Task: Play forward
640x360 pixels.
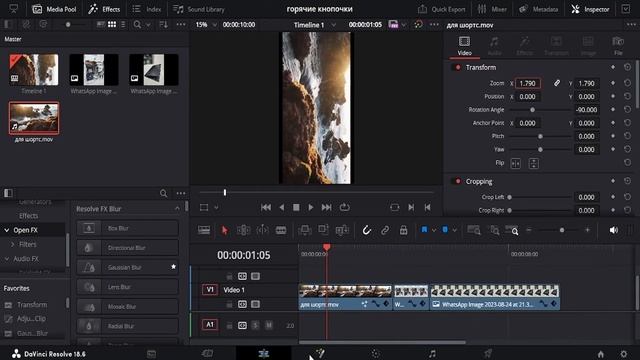Action: tap(311, 207)
